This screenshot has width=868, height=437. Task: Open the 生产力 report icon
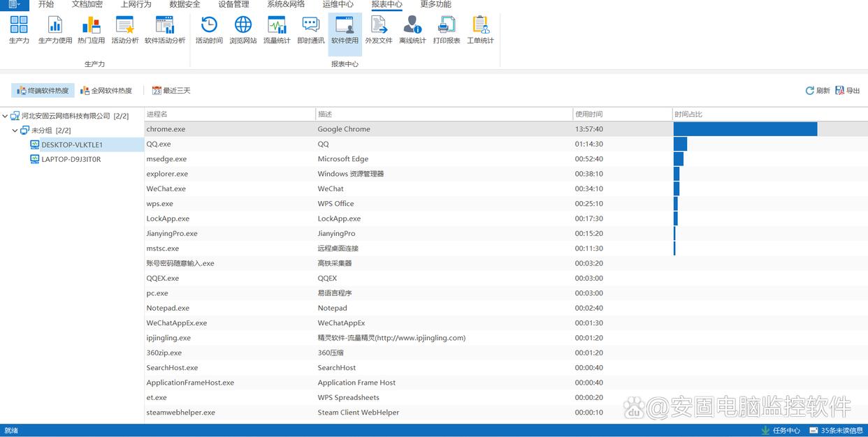tap(19, 30)
